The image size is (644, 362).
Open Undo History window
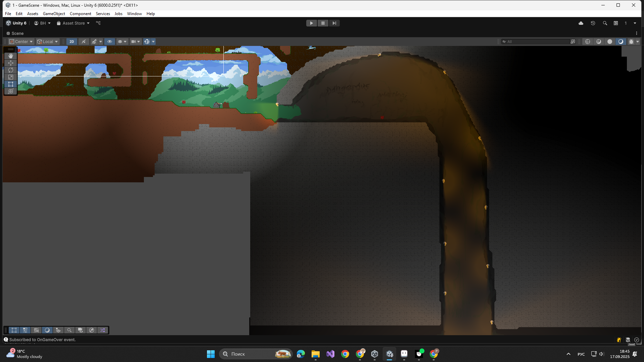593,23
